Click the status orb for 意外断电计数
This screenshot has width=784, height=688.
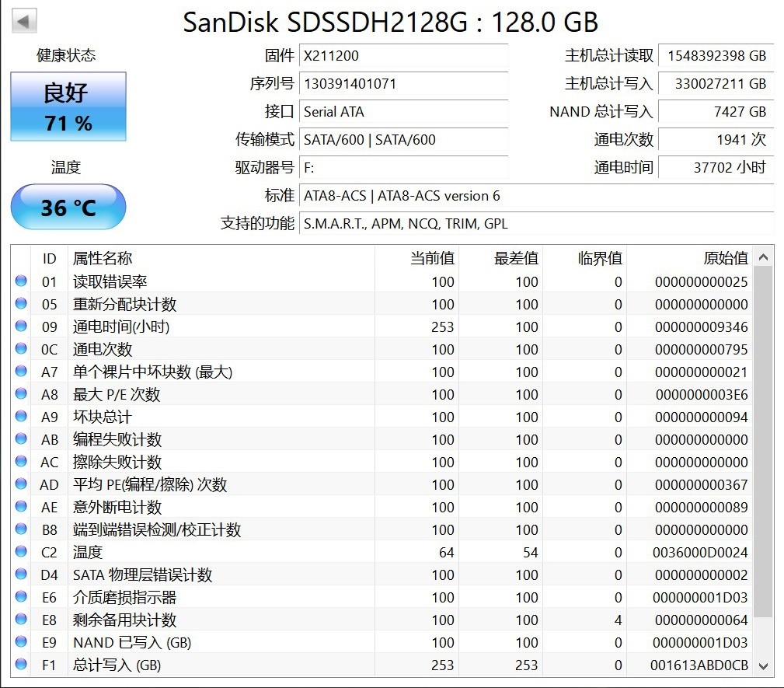click(x=21, y=507)
